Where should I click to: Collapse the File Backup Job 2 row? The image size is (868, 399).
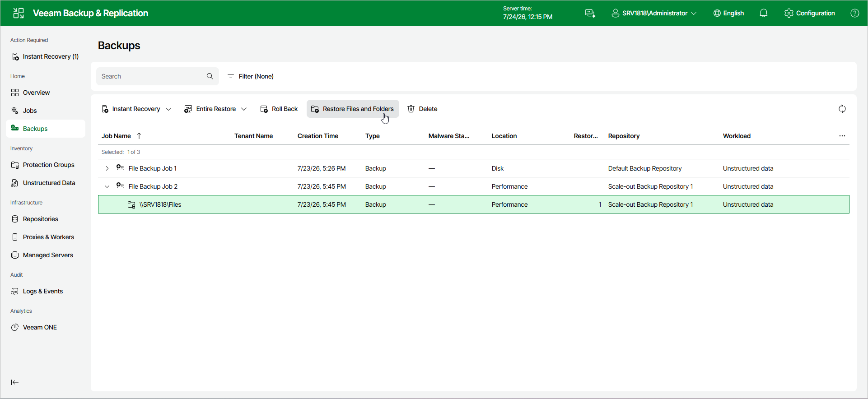(107, 186)
